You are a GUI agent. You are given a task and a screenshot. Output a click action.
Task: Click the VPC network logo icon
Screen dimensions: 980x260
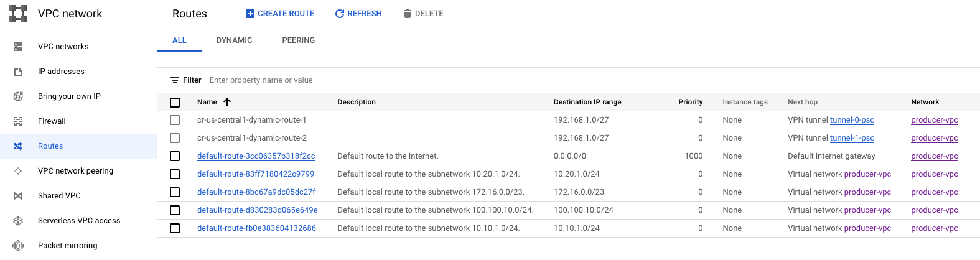point(18,14)
